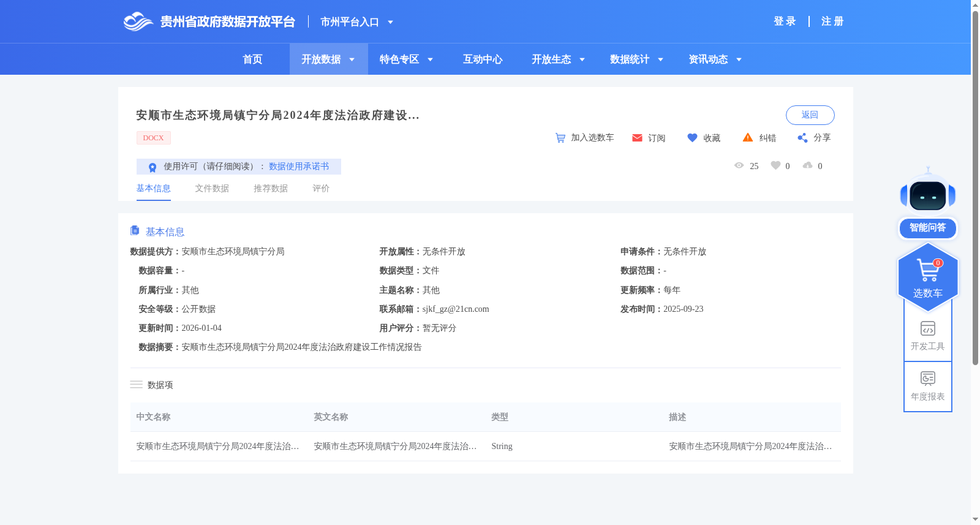
Task: Click the 智能问答 button label
Action: coord(928,228)
